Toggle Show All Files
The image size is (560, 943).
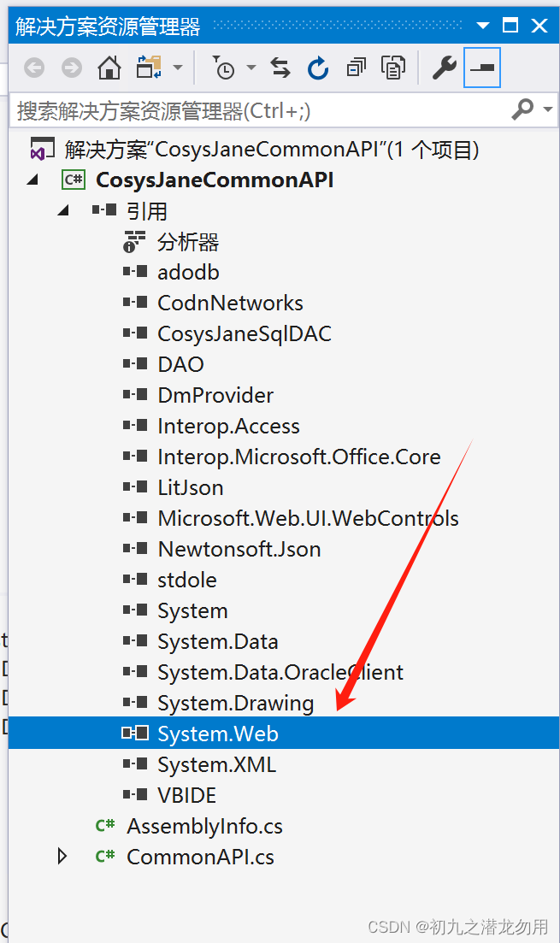point(393,68)
